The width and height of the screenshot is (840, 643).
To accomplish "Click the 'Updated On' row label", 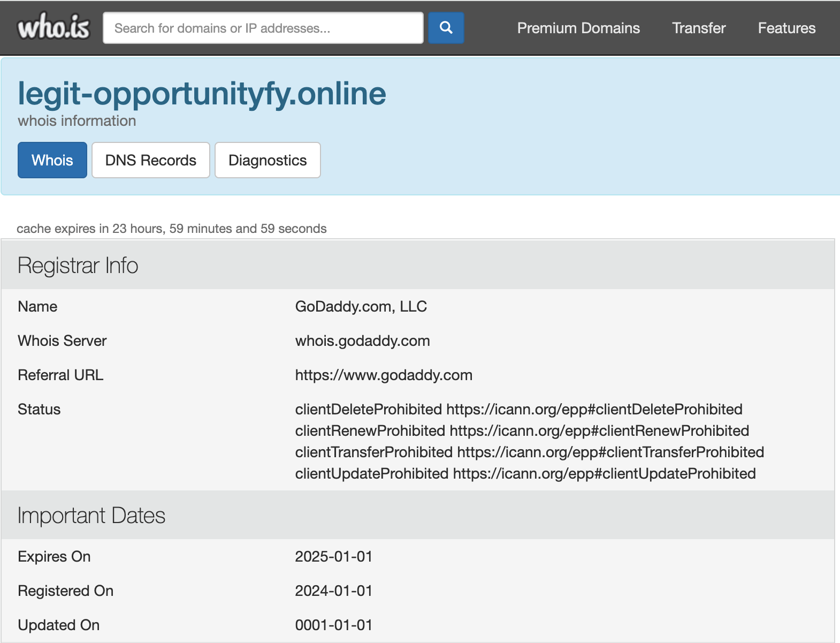I will 59,625.
